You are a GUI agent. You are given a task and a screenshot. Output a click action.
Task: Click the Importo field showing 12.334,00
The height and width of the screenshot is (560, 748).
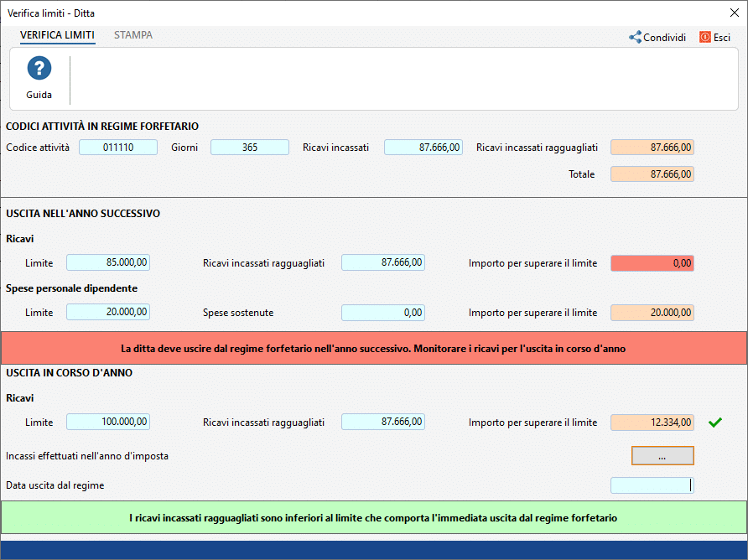(652, 423)
